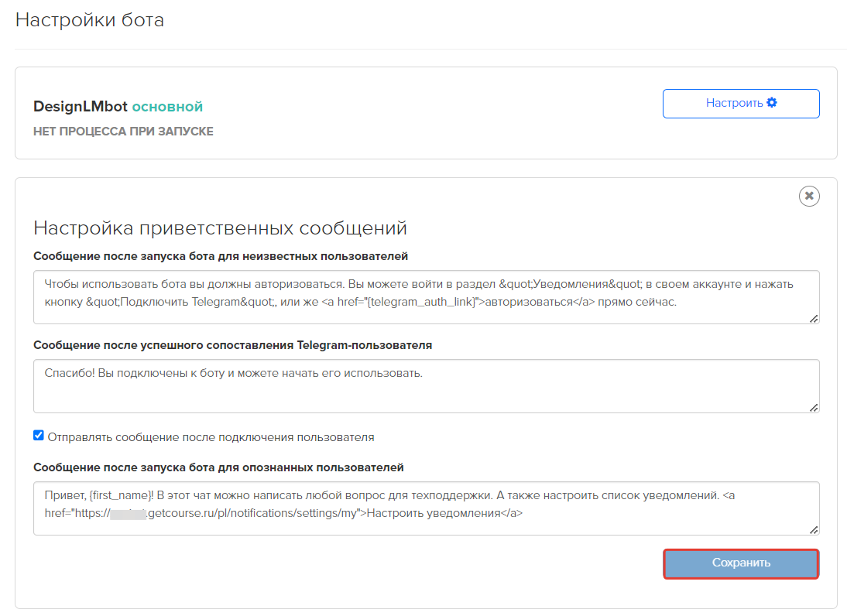Click the green 'основной' label
Image resolution: width=847 pixels, height=616 pixels.
point(167,107)
